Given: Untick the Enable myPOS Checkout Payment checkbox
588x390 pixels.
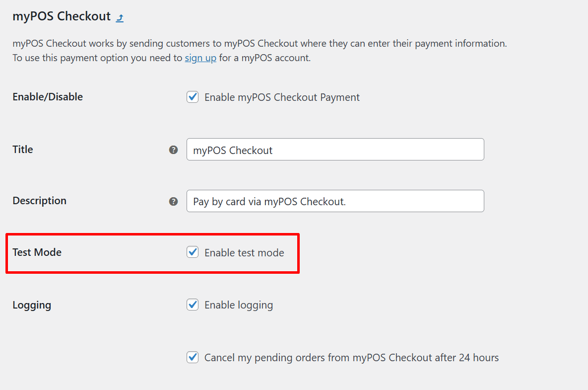Looking at the screenshot, I should coord(193,97).
